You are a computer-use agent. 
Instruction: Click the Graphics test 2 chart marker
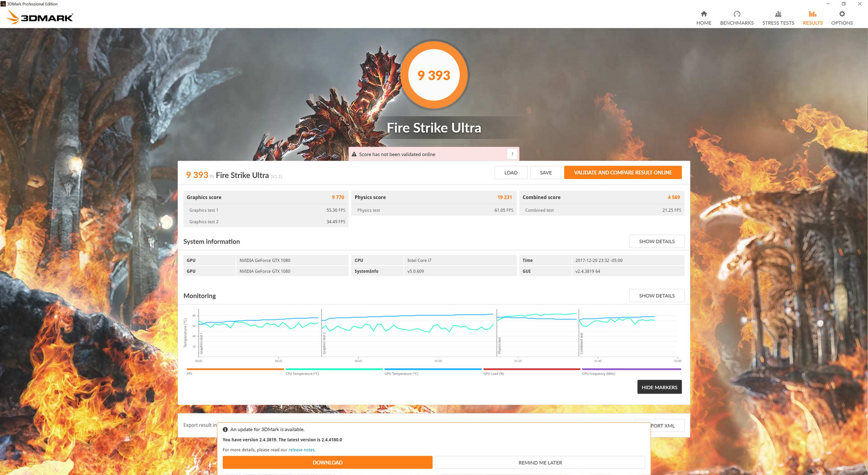324,343
